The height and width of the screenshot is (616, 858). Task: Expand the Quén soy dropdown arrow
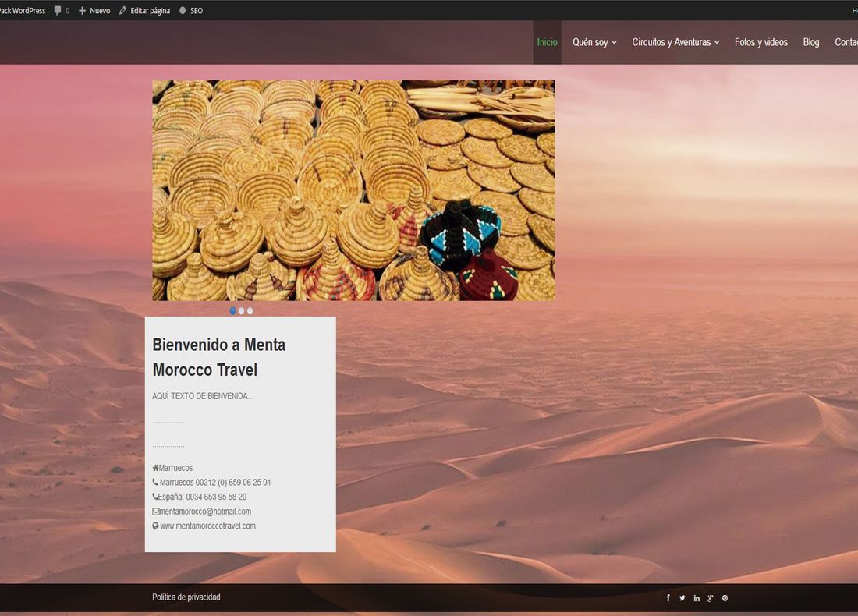tap(615, 43)
